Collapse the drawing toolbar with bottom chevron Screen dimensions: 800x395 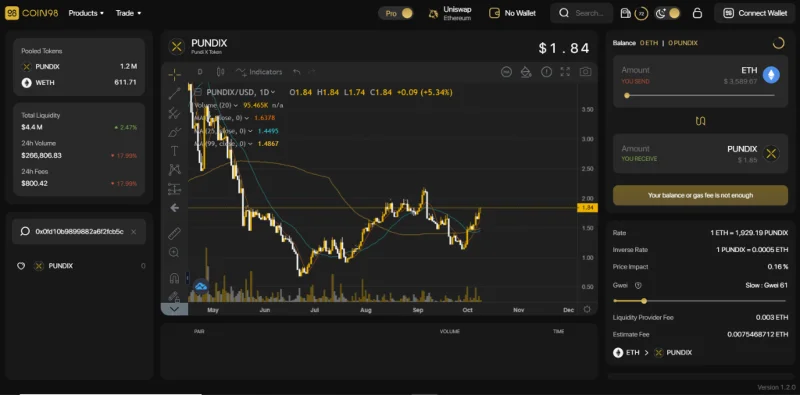click(174, 309)
